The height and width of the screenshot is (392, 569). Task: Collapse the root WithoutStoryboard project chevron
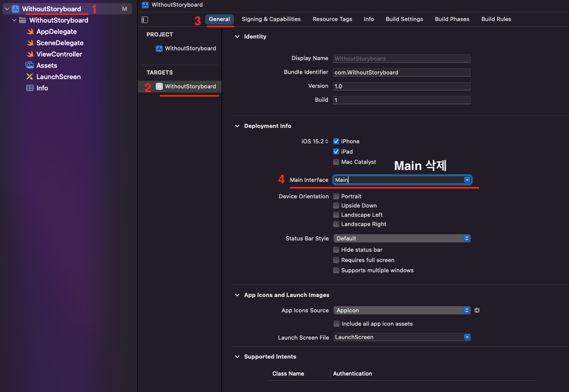pyautogui.click(x=7, y=9)
